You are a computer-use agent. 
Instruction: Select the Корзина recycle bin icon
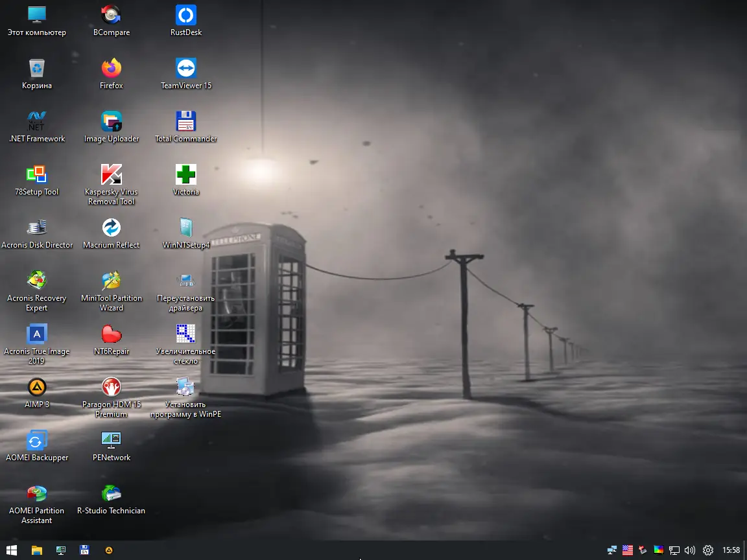tap(37, 75)
